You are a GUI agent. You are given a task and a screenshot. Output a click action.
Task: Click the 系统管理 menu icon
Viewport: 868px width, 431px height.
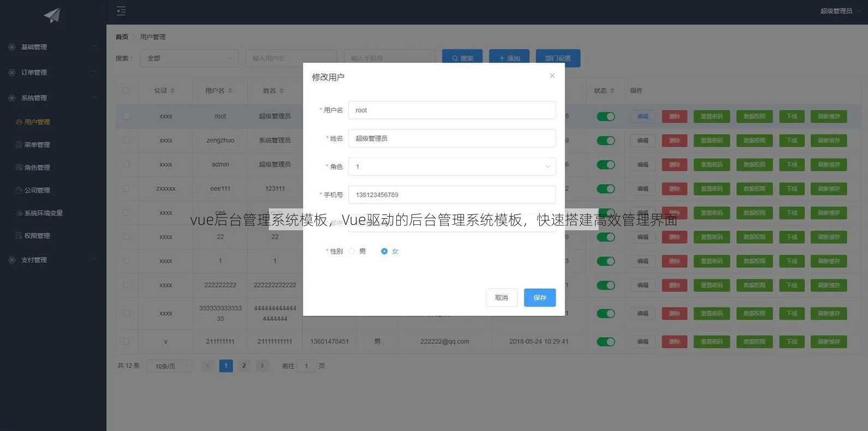click(12, 98)
